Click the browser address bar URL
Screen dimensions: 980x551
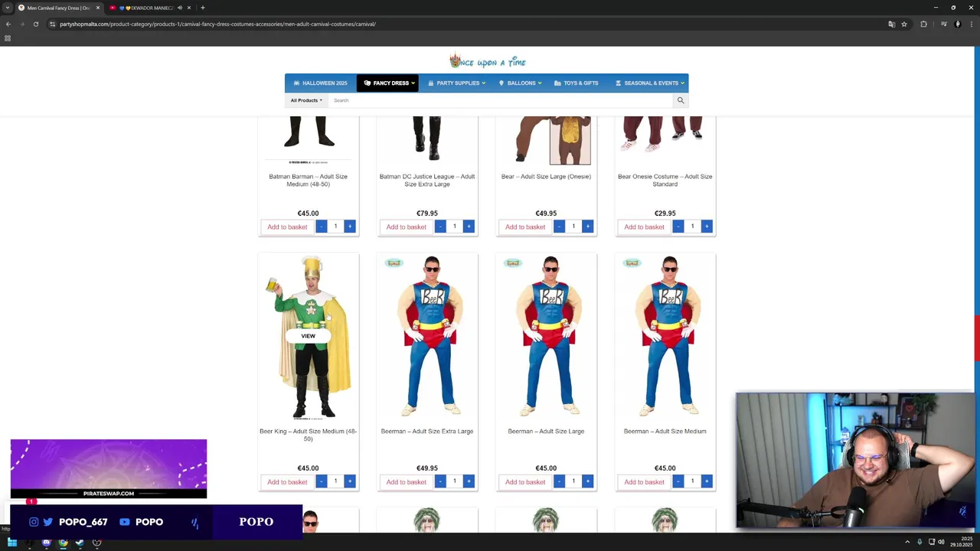(217, 24)
